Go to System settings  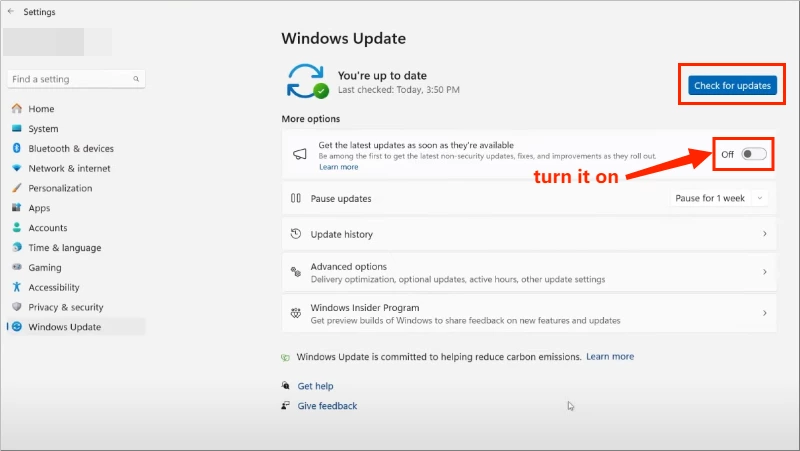click(x=76, y=129)
